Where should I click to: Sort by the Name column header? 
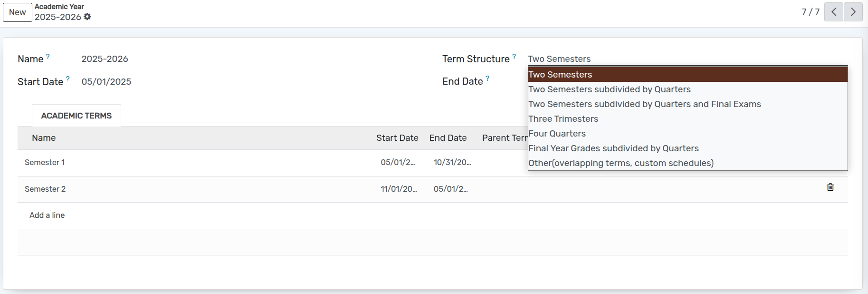coord(44,138)
